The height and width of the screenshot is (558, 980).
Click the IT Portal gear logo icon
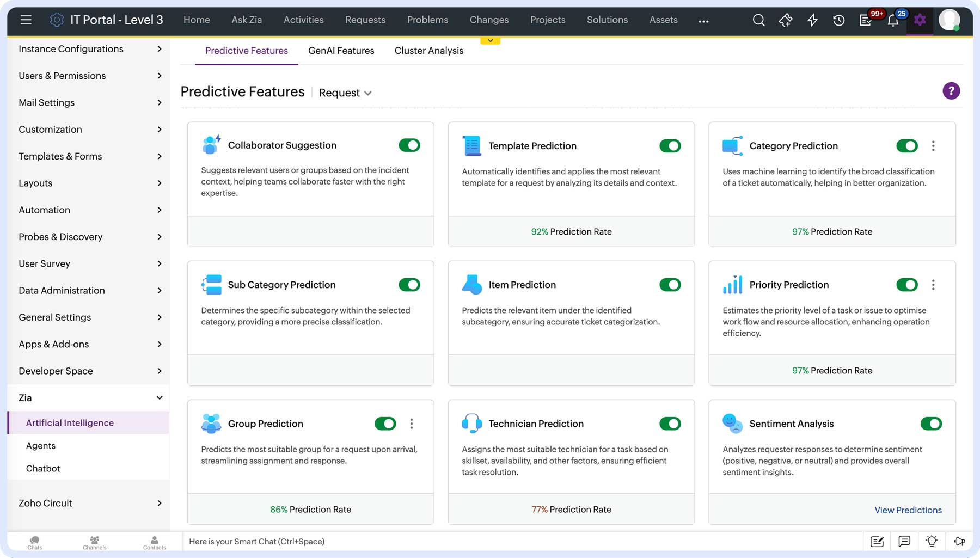57,20
